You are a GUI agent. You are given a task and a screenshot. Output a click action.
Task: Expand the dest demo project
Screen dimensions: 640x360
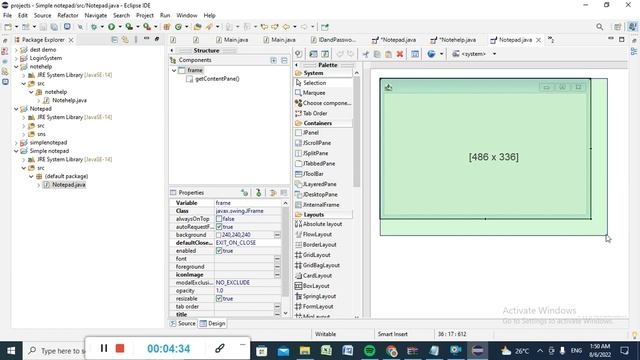tap(16, 50)
